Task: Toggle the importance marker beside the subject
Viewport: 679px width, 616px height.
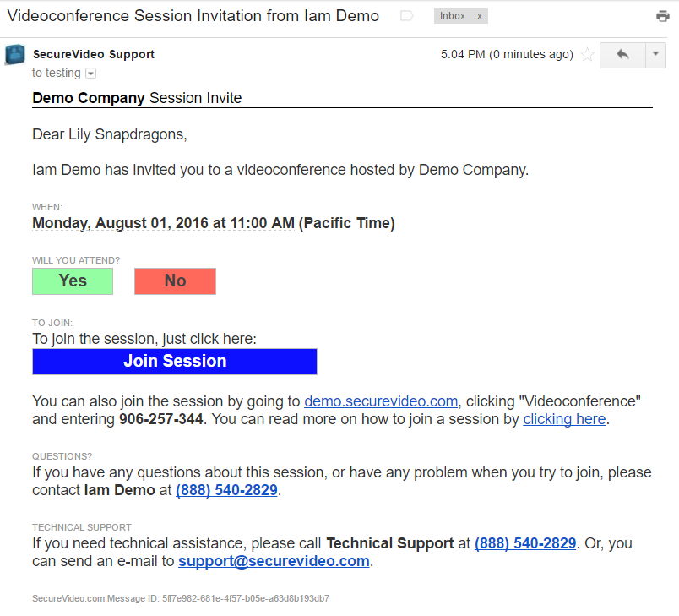Action: [407, 16]
